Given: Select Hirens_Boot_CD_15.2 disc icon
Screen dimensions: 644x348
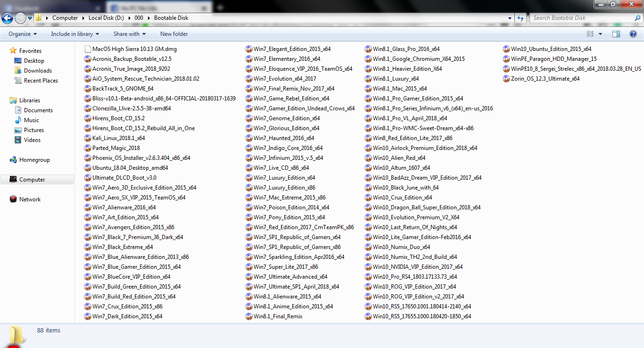Looking at the screenshot, I should (88, 118).
